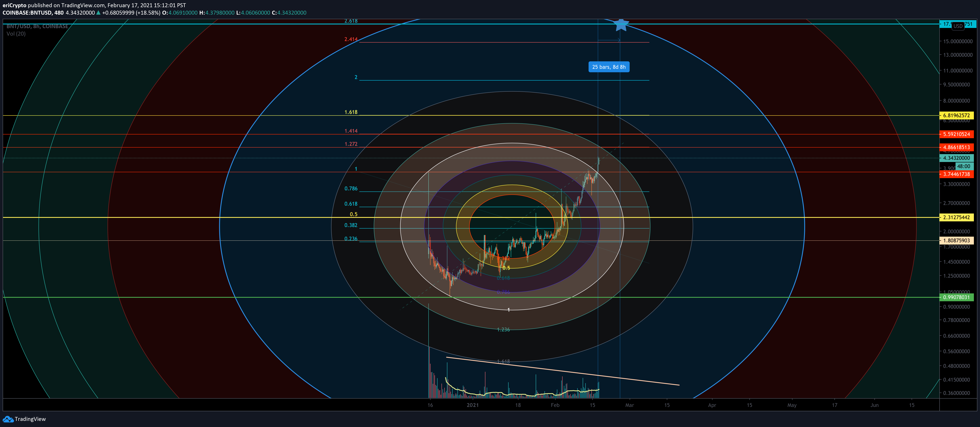Select the green 0.99078031 price label
Image resolution: width=980 pixels, height=427 pixels.
tap(956, 298)
